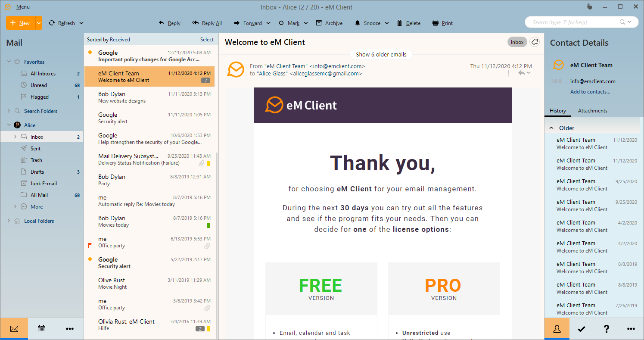Click the Add to contacts link

590,92
